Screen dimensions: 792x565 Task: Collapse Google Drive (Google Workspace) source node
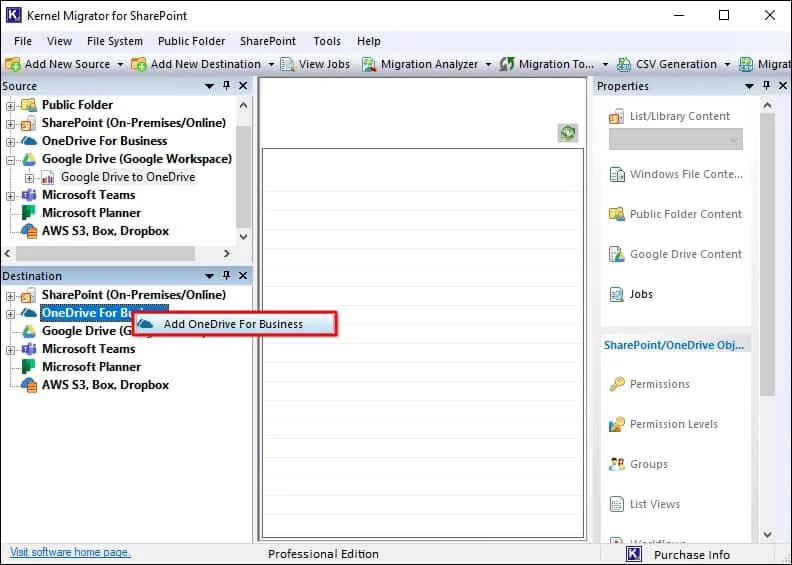[x=10, y=160]
